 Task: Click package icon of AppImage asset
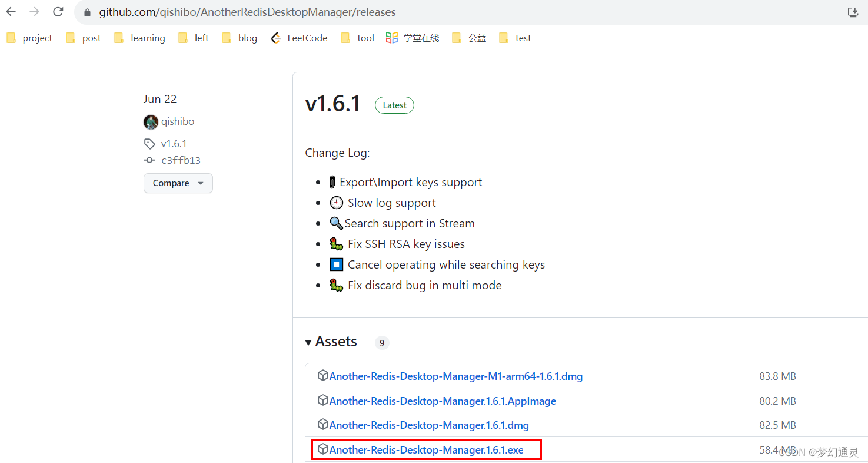tap(322, 400)
